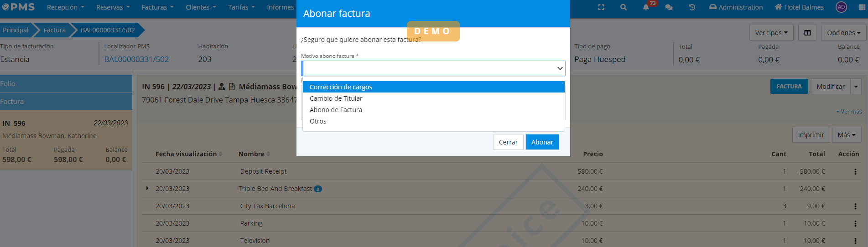Screen dimensions: 868x247
Task: Open the apps grid icon
Action: click(x=862, y=7)
